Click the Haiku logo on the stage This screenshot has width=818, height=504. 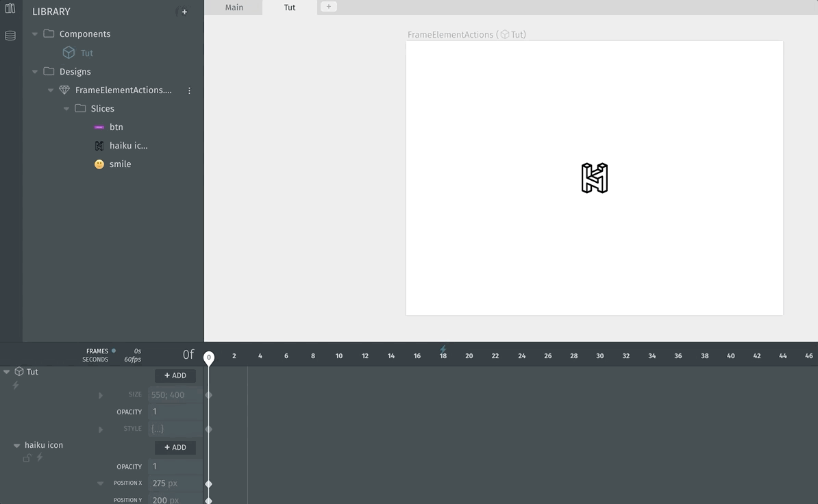pos(595,178)
